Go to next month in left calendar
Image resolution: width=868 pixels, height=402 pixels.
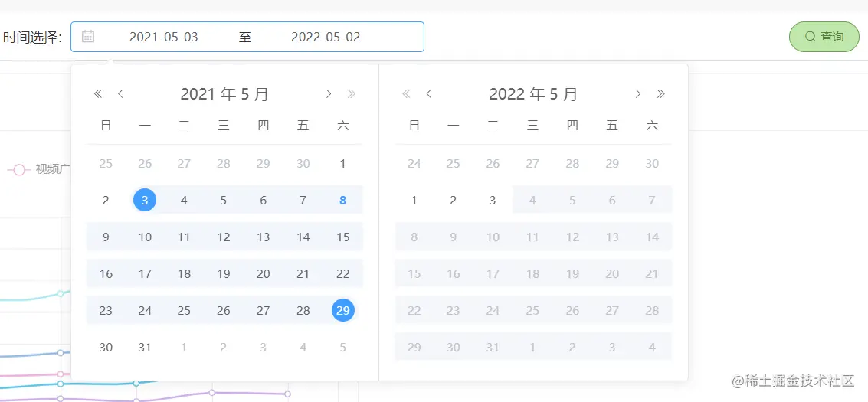pos(329,94)
